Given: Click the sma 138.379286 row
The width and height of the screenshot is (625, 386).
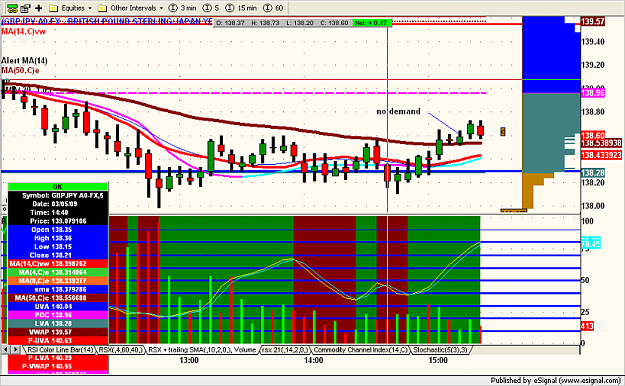Looking at the screenshot, I should (58, 290).
